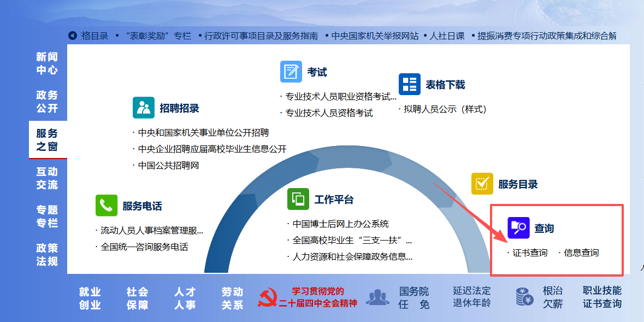Go to 劳动关系 bottom navigation
The height and width of the screenshot is (322, 644).
click(233, 298)
